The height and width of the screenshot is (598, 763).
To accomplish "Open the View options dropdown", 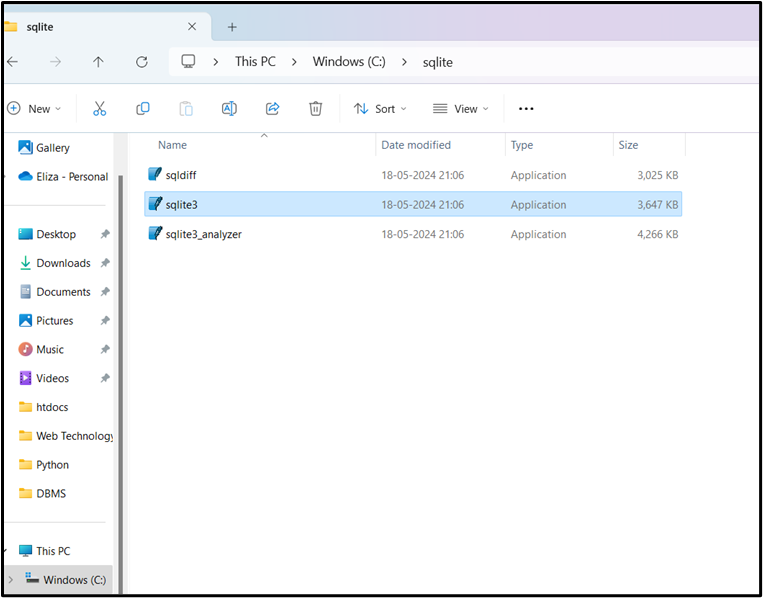I will 460,108.
